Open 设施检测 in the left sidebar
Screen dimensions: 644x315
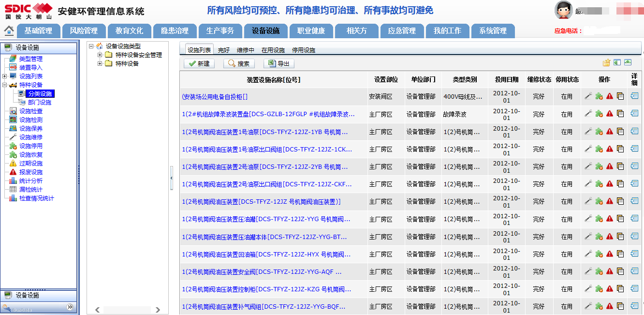pyautogui.click(x=30, y=120)
